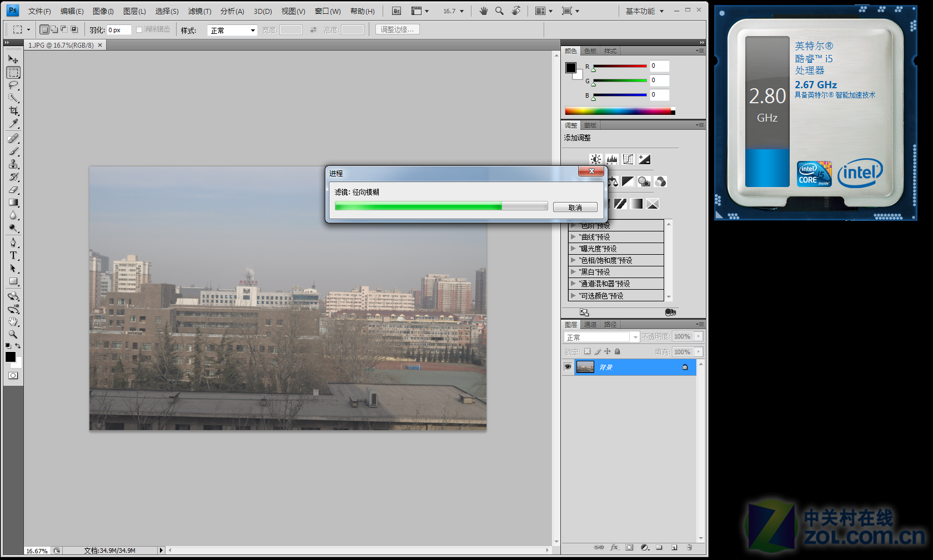Click the 背景 layer thumbnail
The width and height of the screenshot is (933, 560).
click(585, 367)
